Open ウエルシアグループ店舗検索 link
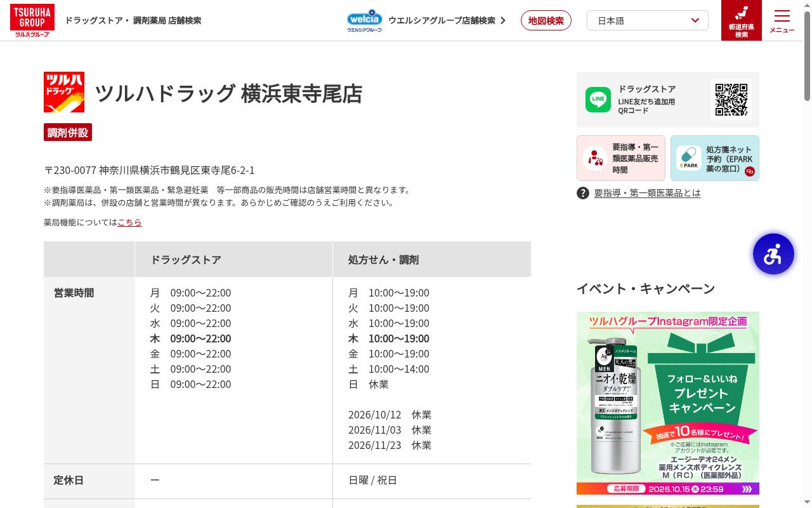 (442, 20)
